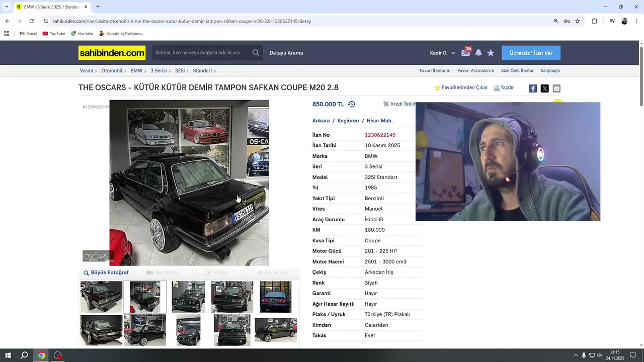Share listing on X icon
Screen dimensions: 644x362
(544, 88)
